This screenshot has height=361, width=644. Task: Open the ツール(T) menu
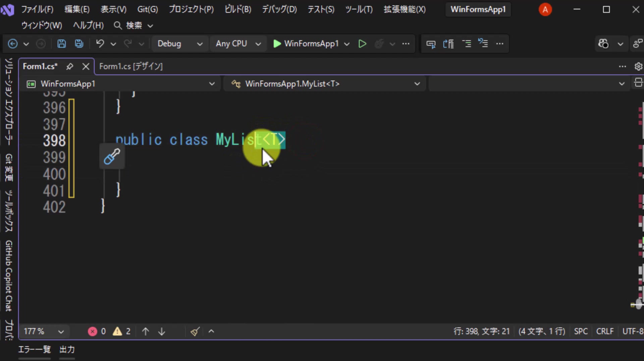(359, 9)
